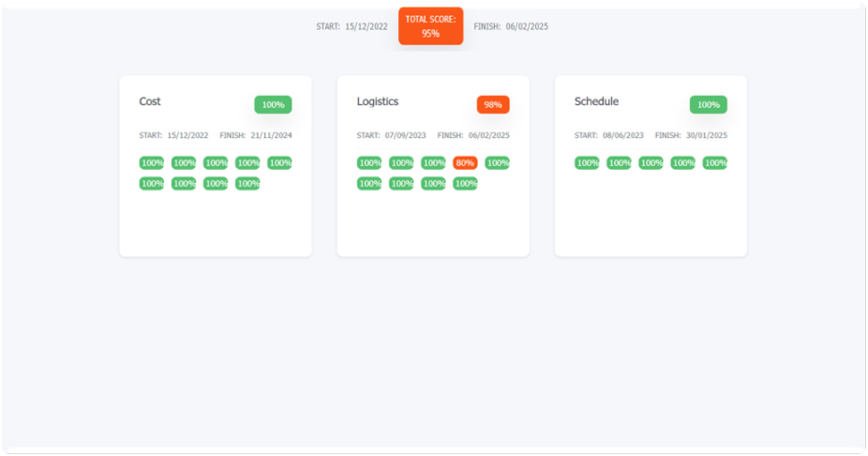Screen dimensions: 868x456
Task: Click the overall finish date 06/02/2025 at top
Action: pyautogui.click(x=527, y=27)
